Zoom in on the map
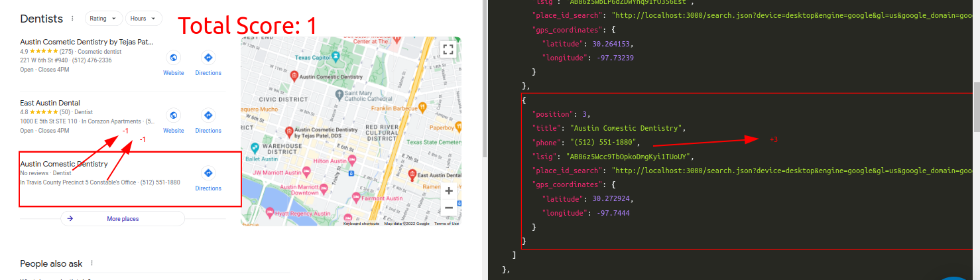 (449, 190)
